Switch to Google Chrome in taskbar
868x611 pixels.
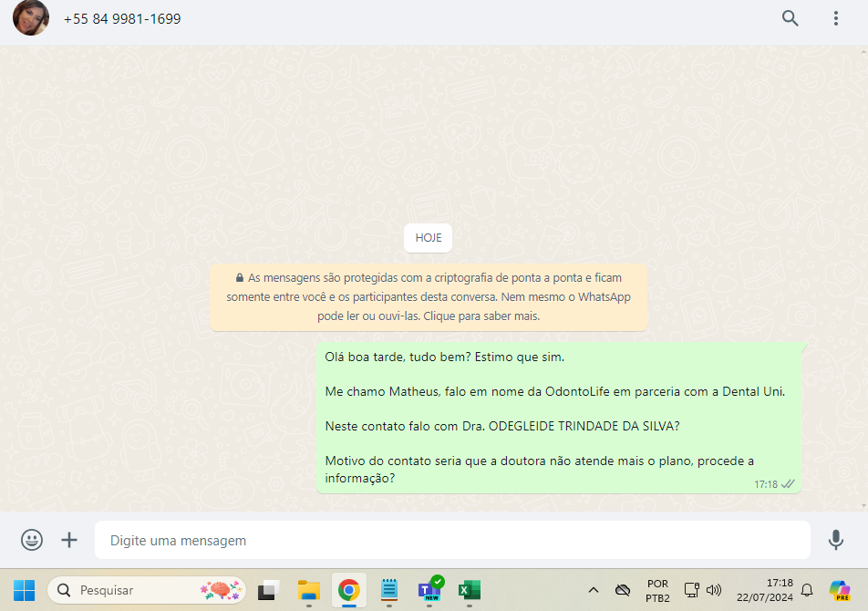348,591
